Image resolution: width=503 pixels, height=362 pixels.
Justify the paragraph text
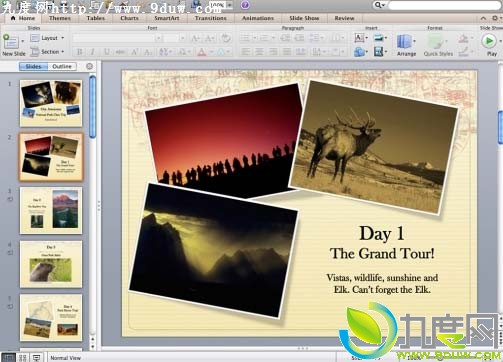point(287,52)
